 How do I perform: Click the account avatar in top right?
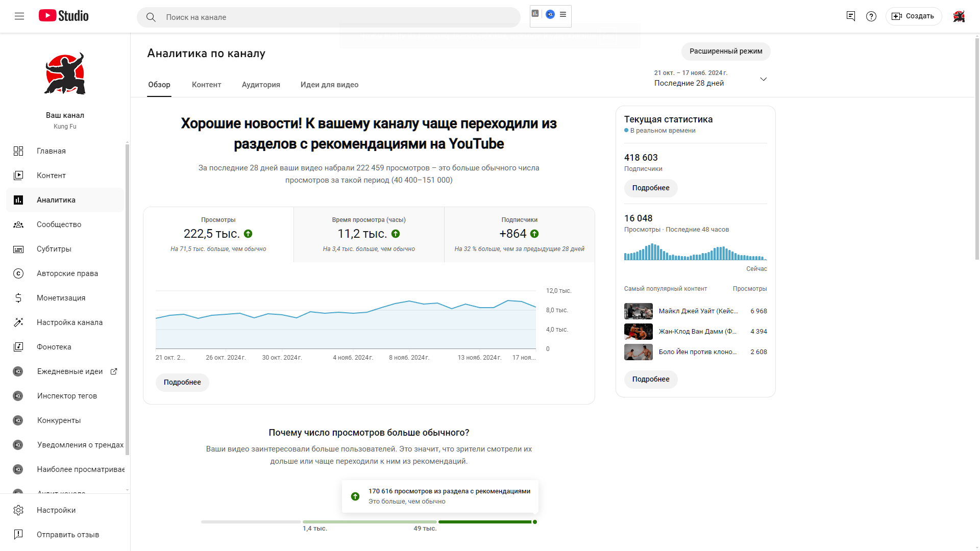point(959,16)
